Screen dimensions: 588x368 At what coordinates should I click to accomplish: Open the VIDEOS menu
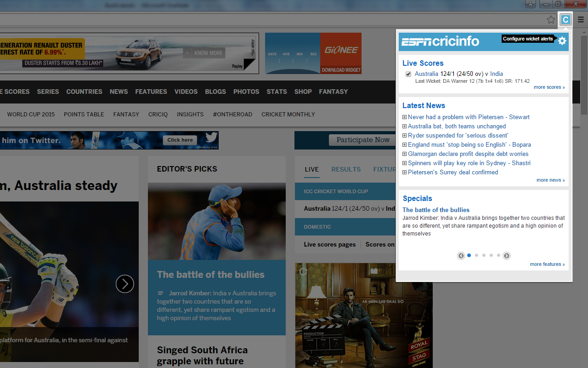[186, 92]
